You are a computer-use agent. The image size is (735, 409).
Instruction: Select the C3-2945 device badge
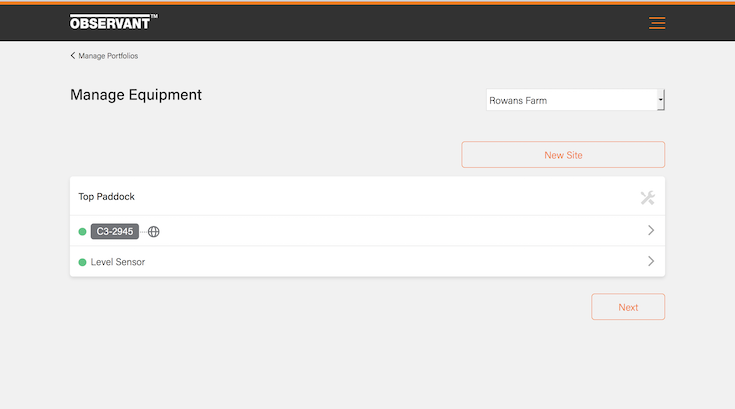coord(114,232)
